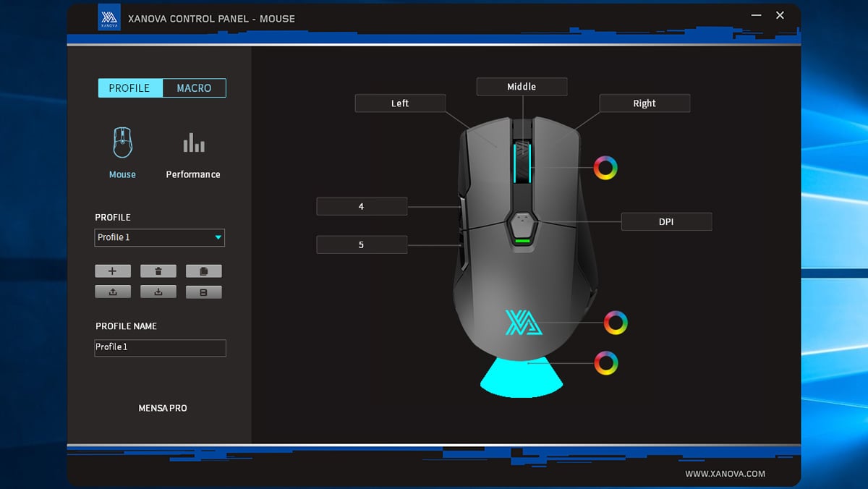Click the delete profile trash icon
This screenshot has width=868, height=489.
(x=158, y=271)
